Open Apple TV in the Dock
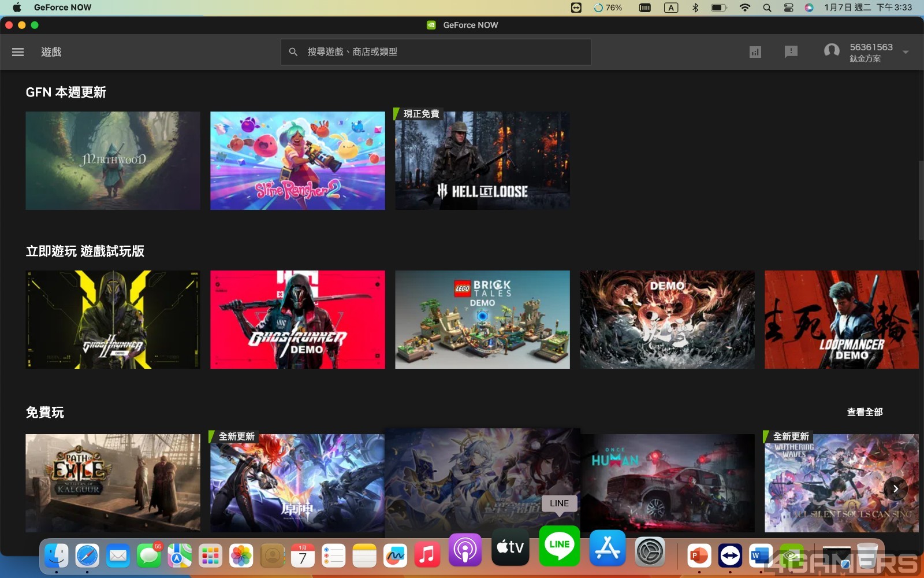Image resolution: width=924 pixels, height=578 pixels. pos(511,547)
